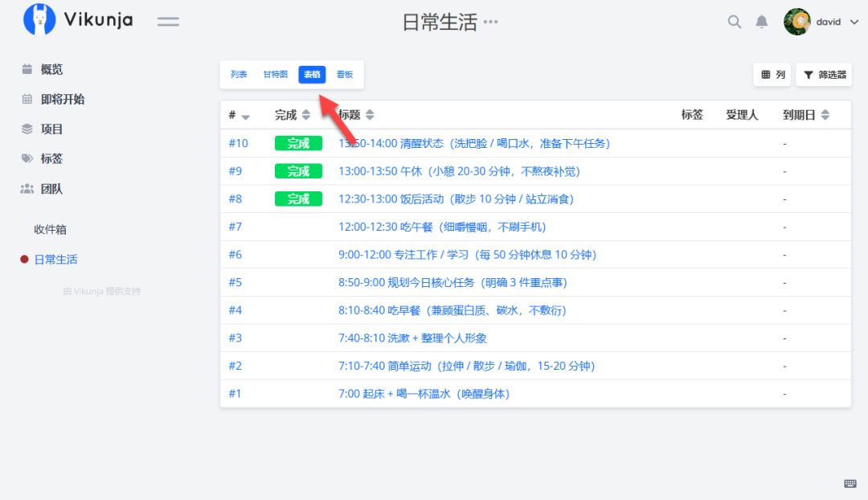Open the 筛选器 filter button
868x500 pixels.
point(824,75)
